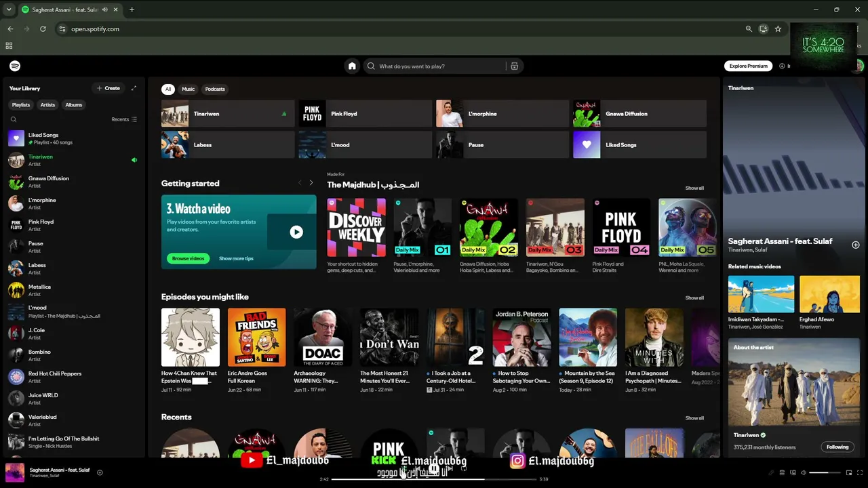This screenshot has height=488, width=868.
Task: Select the Podcasts filter chip
Action: coord(215,89)
